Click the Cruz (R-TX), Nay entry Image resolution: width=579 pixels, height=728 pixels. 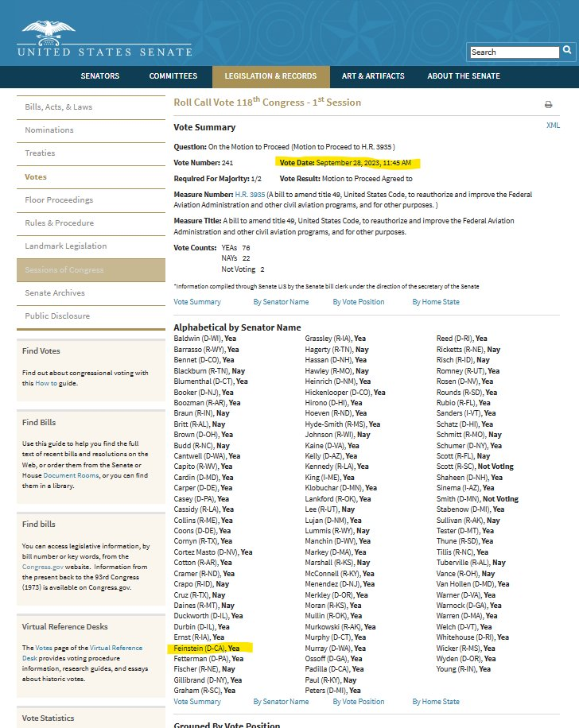[x=200, y=595]
